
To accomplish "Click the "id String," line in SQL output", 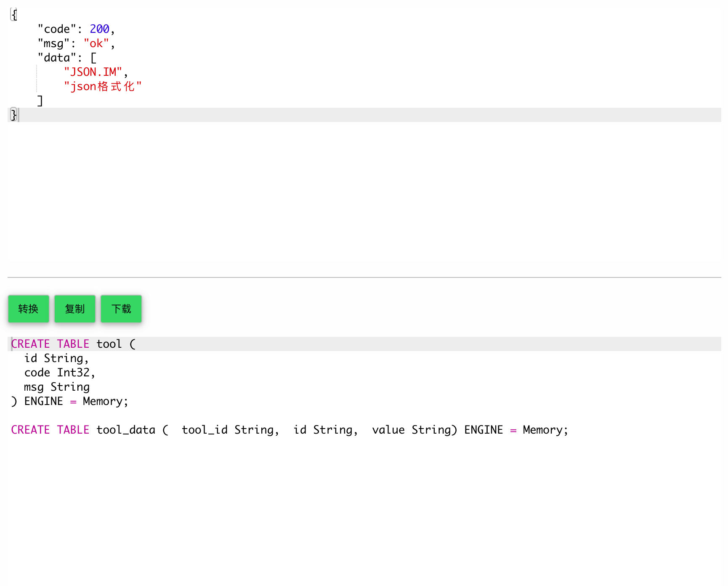I will click(x=56, y=358).
